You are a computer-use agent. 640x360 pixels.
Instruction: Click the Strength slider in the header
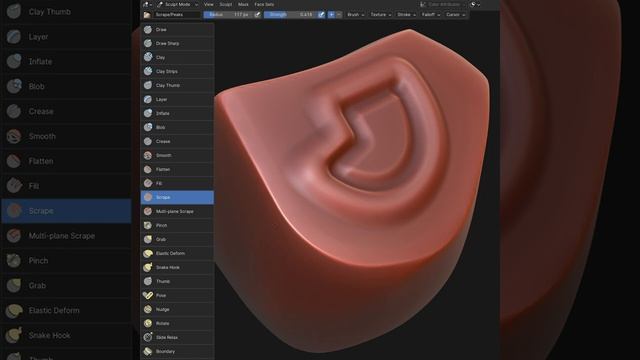pyautogui.click(x=290, y=15)
